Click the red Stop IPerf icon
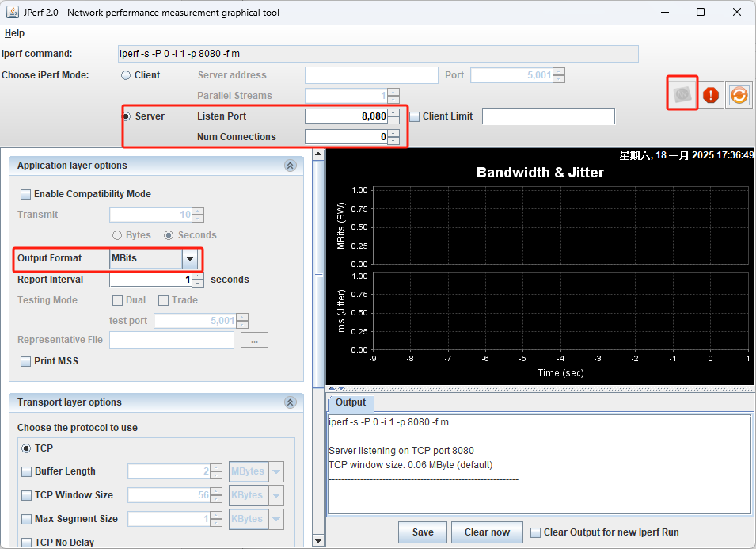The image size is (756, 549). pyautogui.click(x=711, y=95)
